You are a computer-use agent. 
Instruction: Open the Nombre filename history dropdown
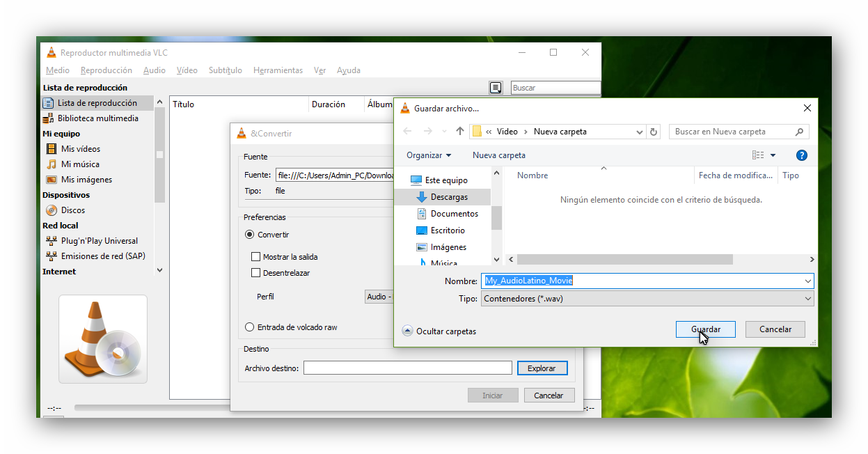pyautogui.click(x=807, y=281)
